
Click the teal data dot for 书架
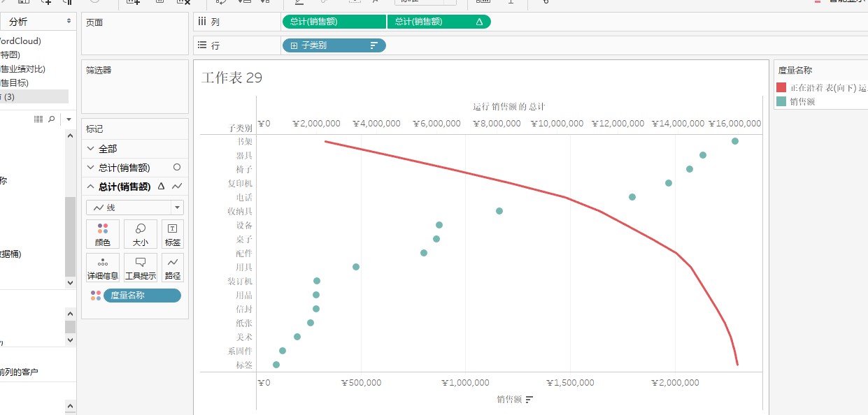point(735,141)
